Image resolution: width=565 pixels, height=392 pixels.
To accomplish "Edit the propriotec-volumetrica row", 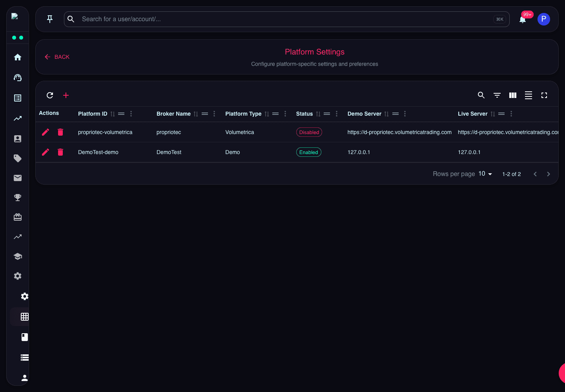I will point(46,132).
